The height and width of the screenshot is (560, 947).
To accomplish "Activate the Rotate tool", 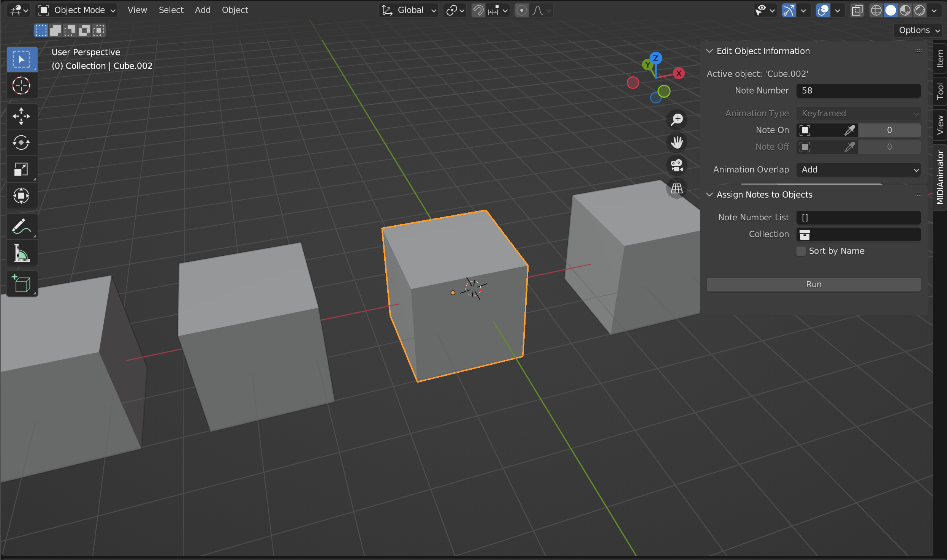I will pos(21,143).
